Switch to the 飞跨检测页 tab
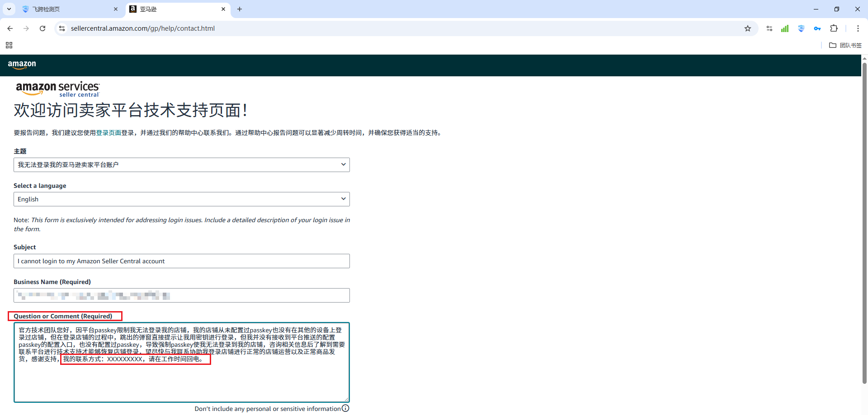This screenshot has width=868, height=415. pyautogui.click(x=70, y=9)
